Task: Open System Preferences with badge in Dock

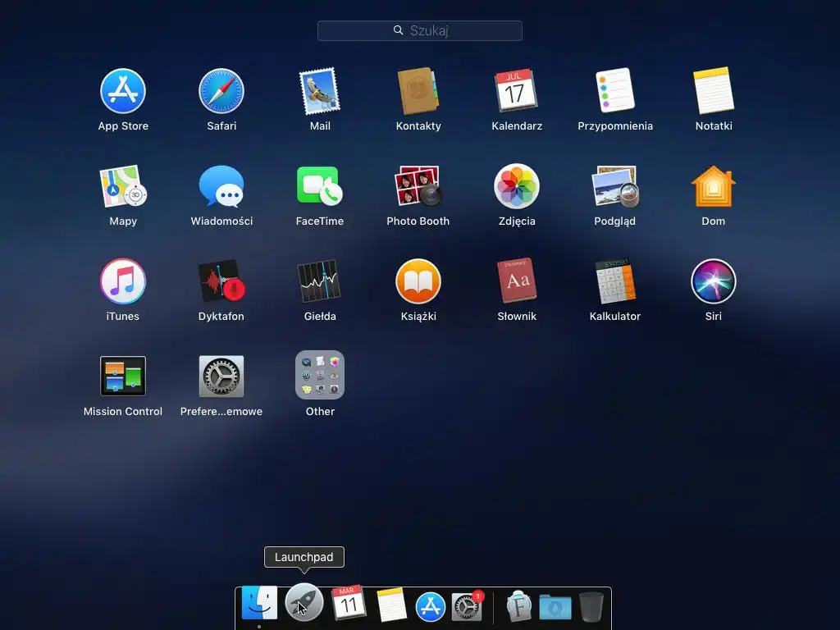Action: (x=467, y=606)
